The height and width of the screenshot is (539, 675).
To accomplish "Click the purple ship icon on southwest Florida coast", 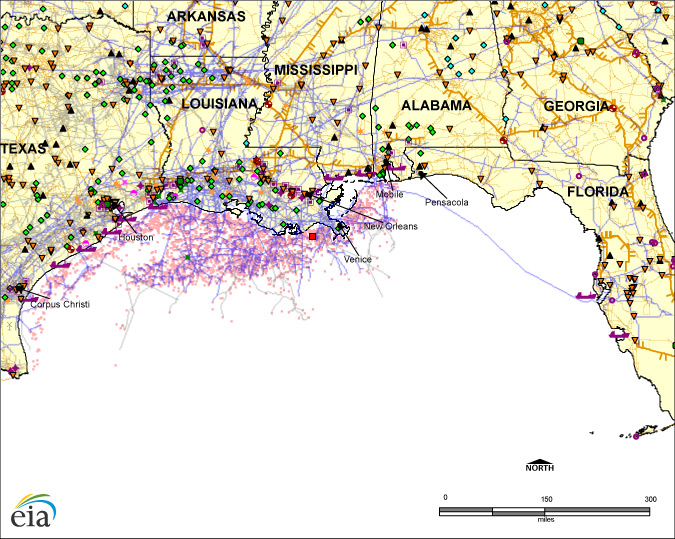I will pyautogui.click(x=619, y=335).
